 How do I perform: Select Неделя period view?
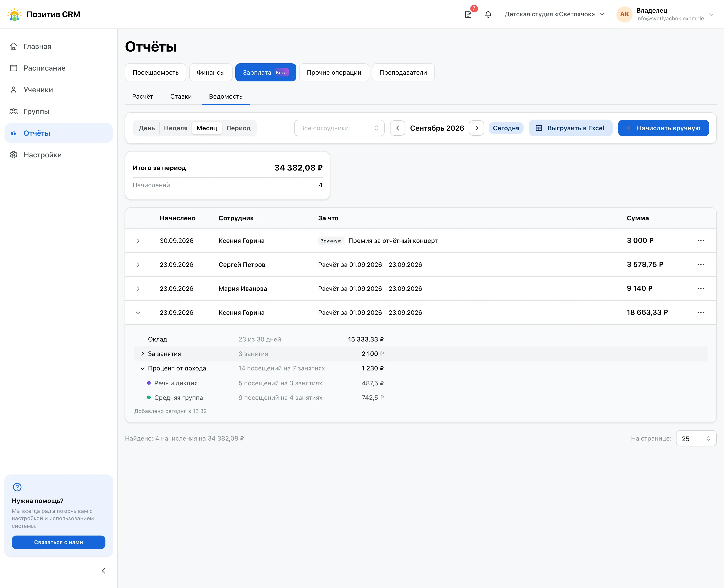click(176, 128)
